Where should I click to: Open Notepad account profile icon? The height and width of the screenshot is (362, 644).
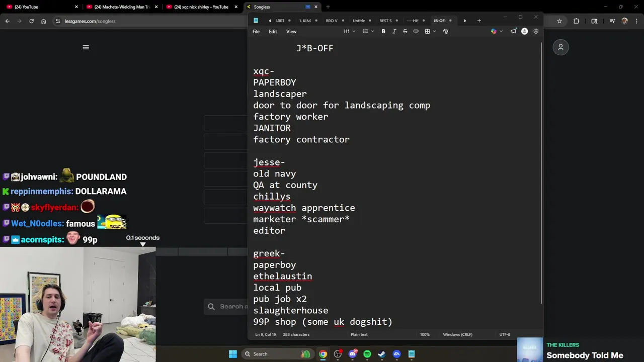tap(525, 31)
